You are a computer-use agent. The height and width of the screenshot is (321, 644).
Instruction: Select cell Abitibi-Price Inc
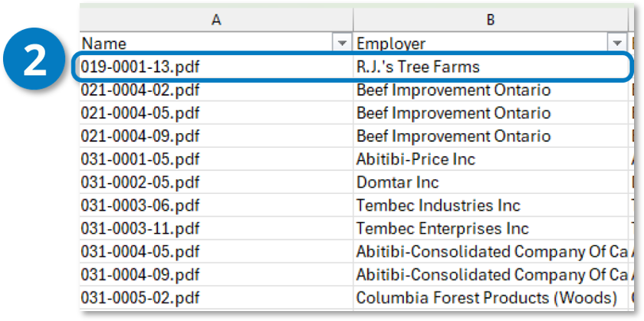[x=491, y=159]
